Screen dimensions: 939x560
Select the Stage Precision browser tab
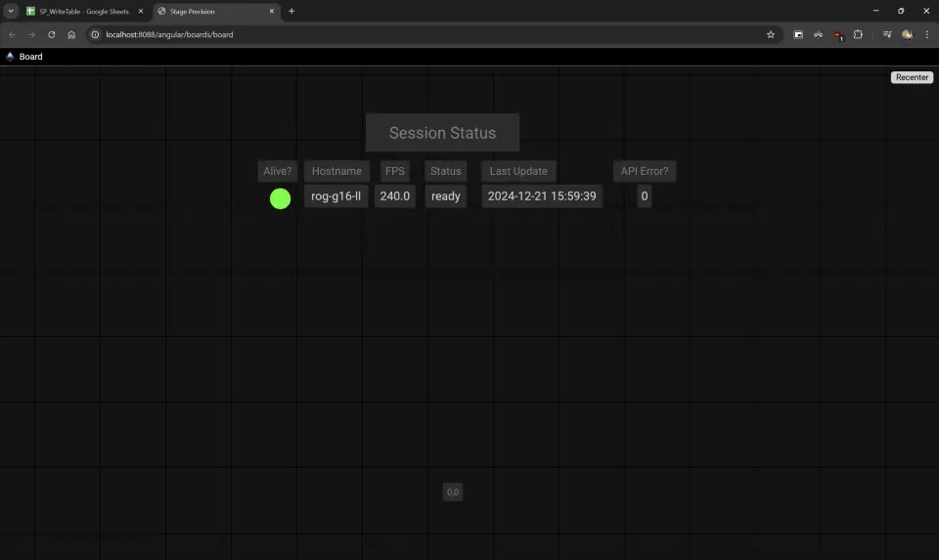pos(216,12)
